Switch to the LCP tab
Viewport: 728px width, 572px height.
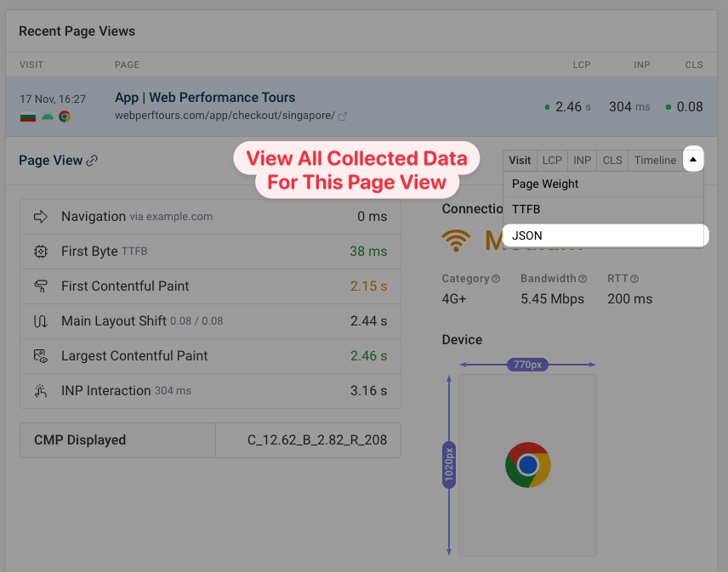(552, 160)
